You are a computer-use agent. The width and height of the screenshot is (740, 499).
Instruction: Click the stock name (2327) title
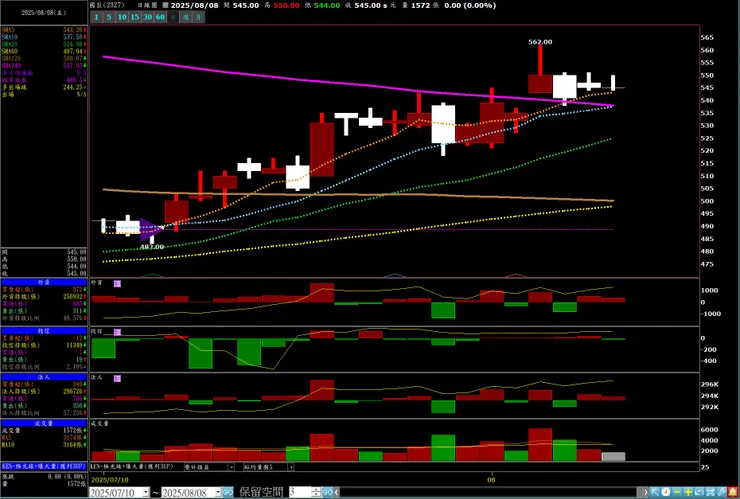(x=108, y=5)
